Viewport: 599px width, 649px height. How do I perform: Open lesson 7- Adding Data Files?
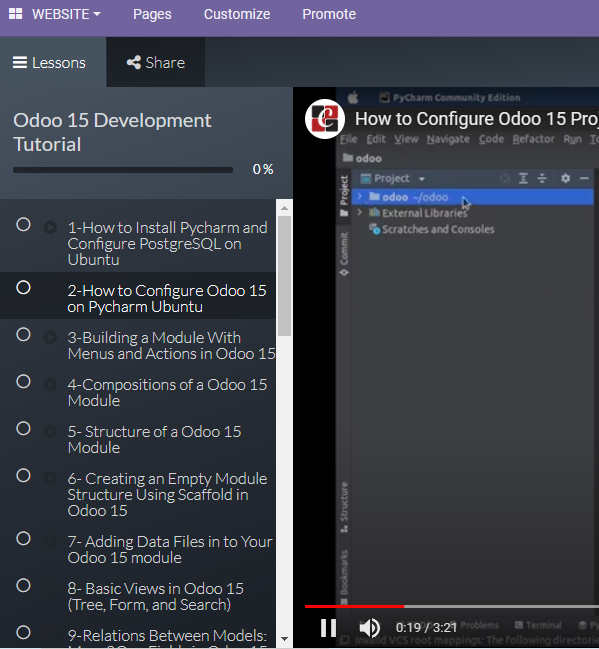(x=170, y=549)
